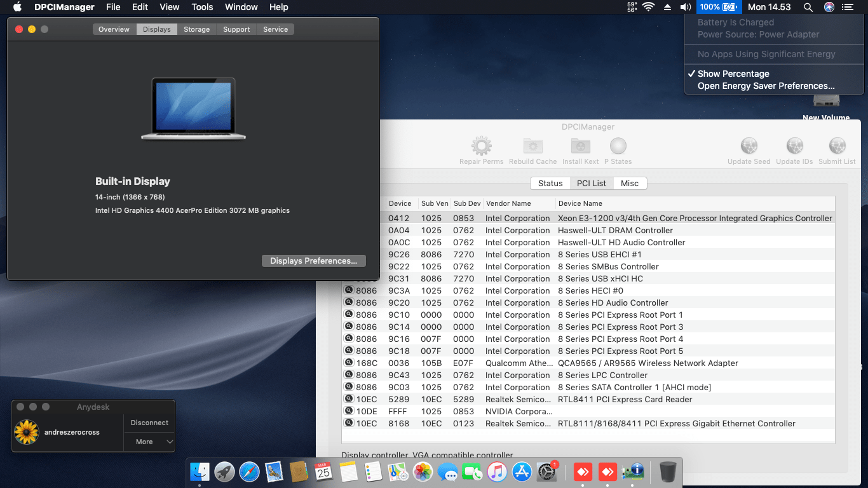Open System Preferences from the Dock
This screenshot has height=488, width=868.
546,471
